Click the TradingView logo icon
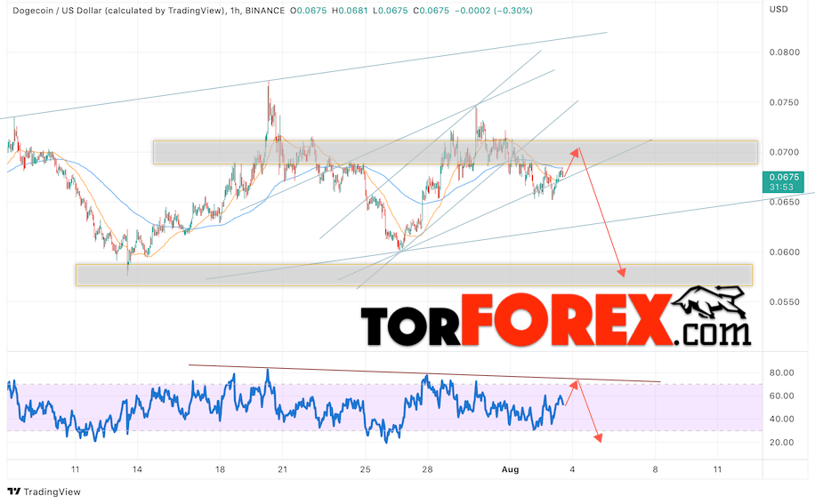815x504 pixels. pos(14,492)
